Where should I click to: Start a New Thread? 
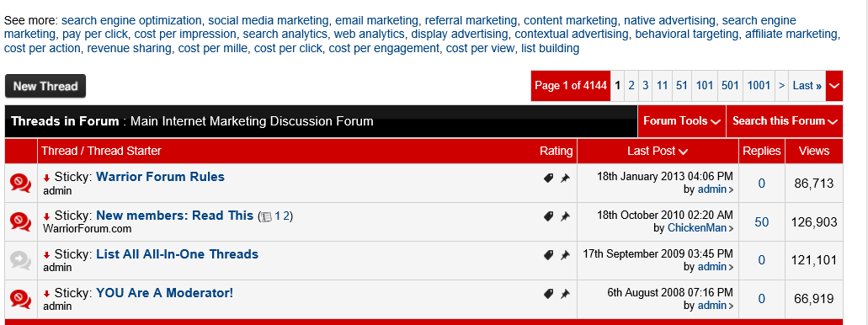pos(45,87)
